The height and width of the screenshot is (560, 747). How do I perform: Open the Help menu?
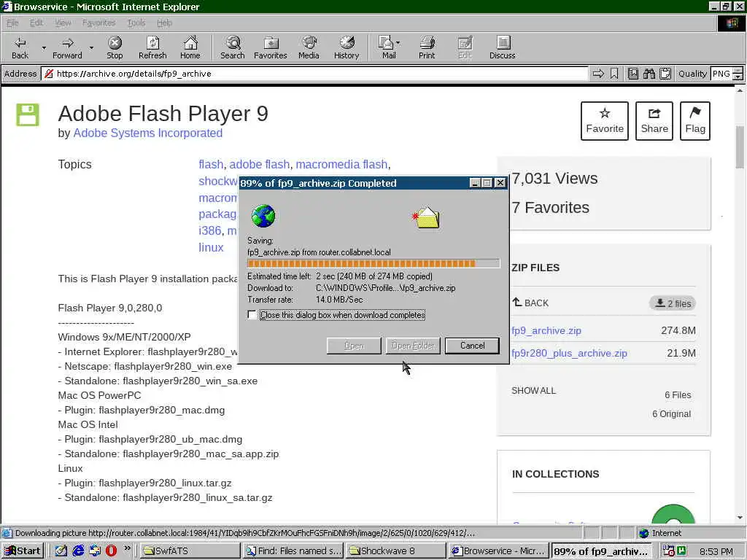coord(164,23)
